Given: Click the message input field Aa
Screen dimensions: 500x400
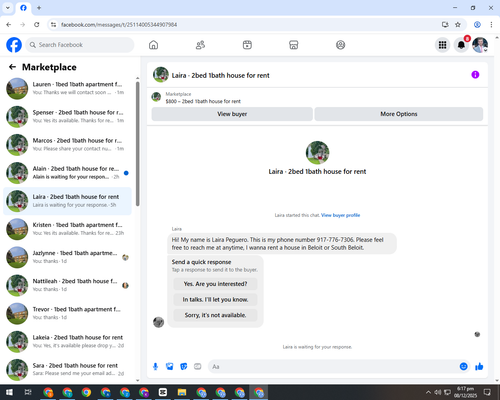Looking at the screenshot, I should coord(333,367).
